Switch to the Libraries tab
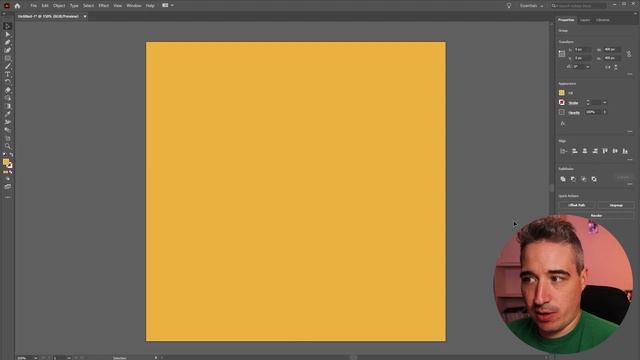Viewport: 640px width, 360px height. click(602, 20)
